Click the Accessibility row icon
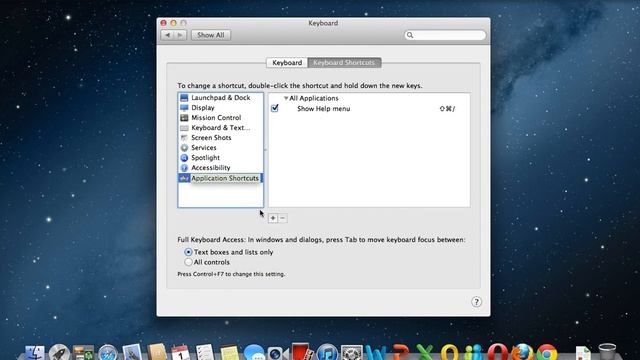The height and width of the screenshot is (360, 640). (x=184, y=168)
